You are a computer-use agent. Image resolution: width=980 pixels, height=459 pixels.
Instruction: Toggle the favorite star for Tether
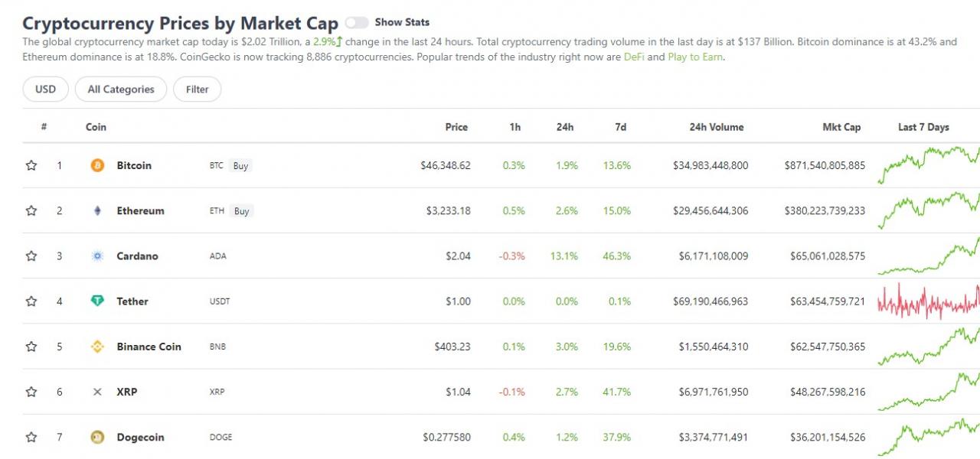coord(31,301)
